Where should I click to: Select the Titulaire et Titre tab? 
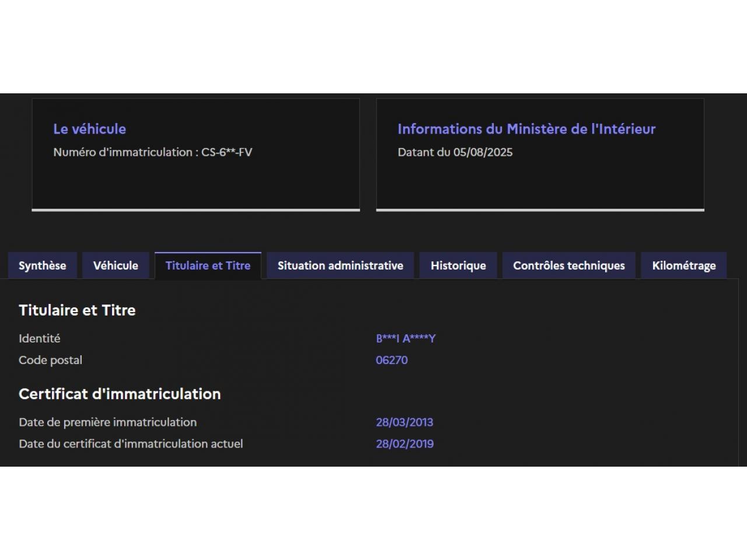tap(208, 266)
